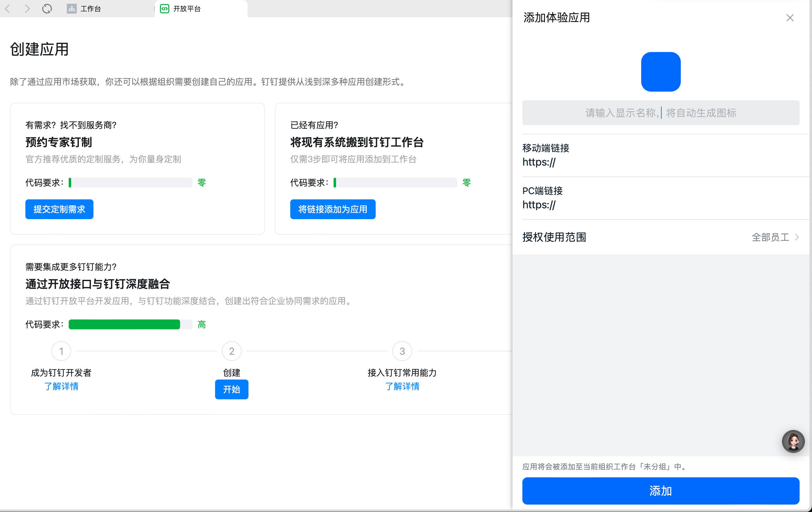
Task: Open the customer service avatar icon
Action: 793,441
